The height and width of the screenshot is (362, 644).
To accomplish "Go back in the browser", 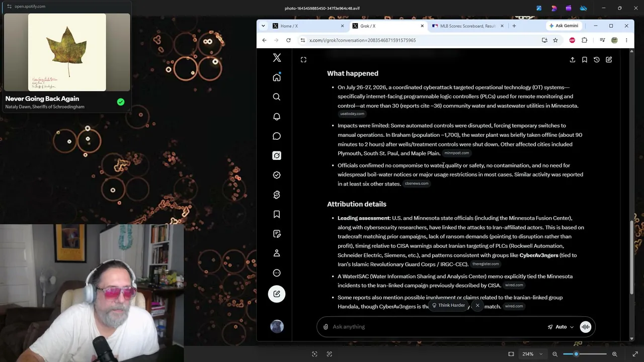I will [x=264, y=40].
